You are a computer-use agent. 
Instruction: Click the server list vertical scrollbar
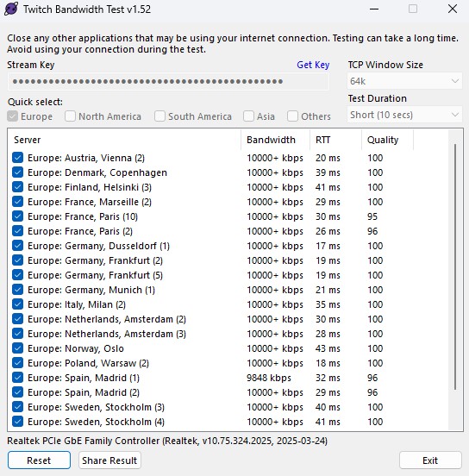455,267
